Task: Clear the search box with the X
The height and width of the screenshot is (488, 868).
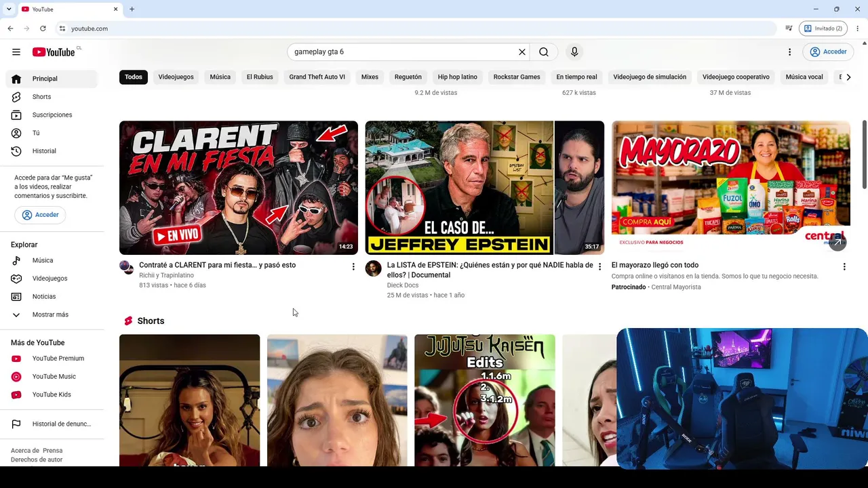Action: click(x=522, y=52)
